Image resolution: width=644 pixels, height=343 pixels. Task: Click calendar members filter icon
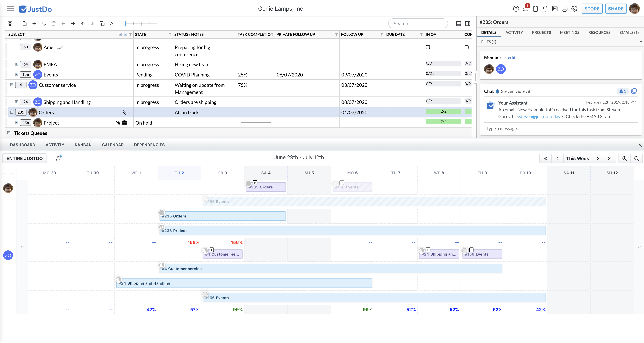59,158
